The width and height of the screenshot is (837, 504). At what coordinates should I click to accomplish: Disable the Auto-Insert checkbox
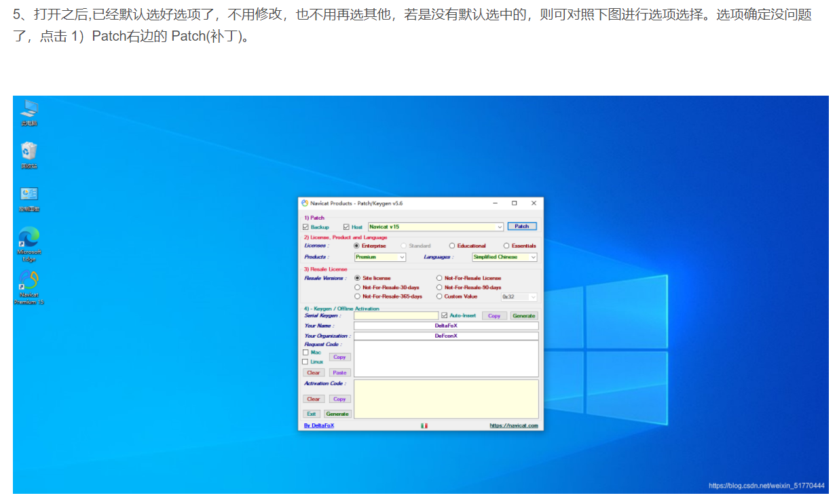tap(444, 315)
